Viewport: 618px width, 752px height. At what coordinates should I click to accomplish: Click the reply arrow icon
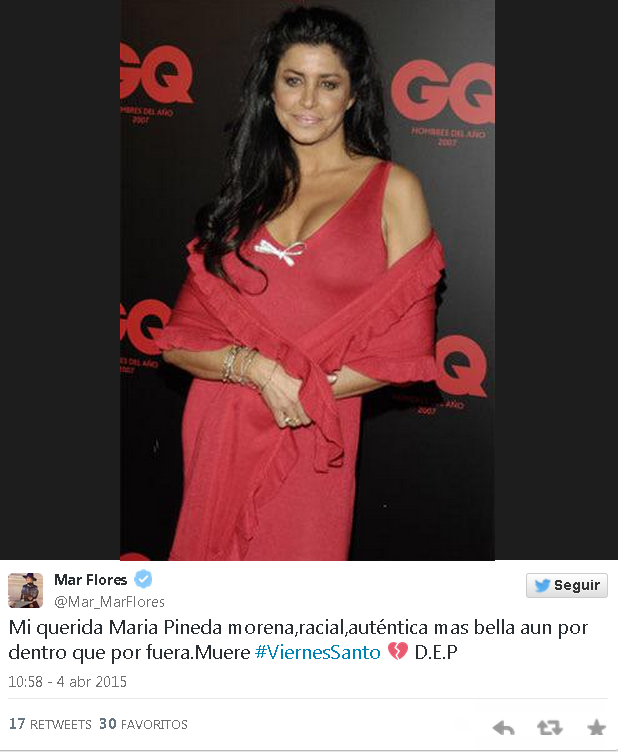pos(503,728)
